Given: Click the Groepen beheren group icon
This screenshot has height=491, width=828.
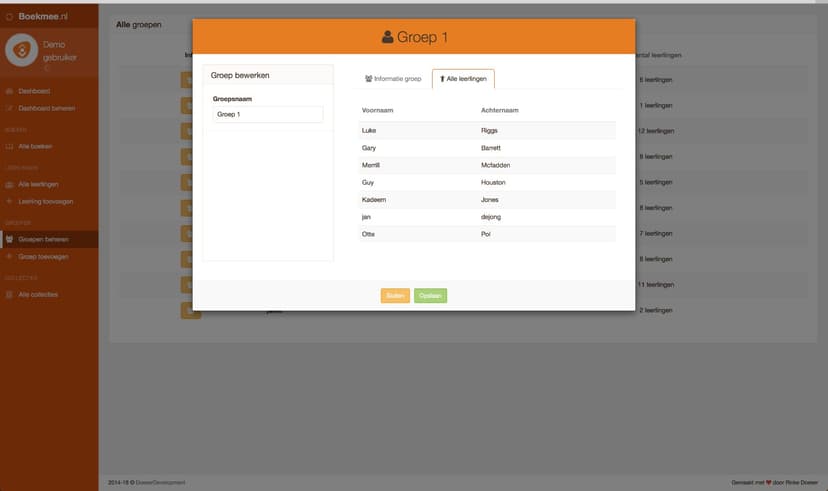Looking at the screenshot, I should pos(9,239).
